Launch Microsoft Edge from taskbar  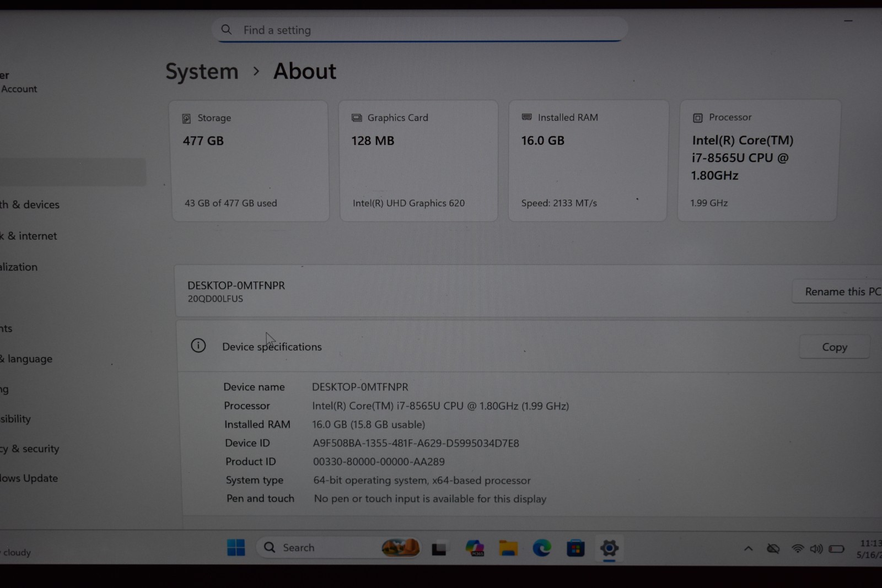tap(542, 548)
